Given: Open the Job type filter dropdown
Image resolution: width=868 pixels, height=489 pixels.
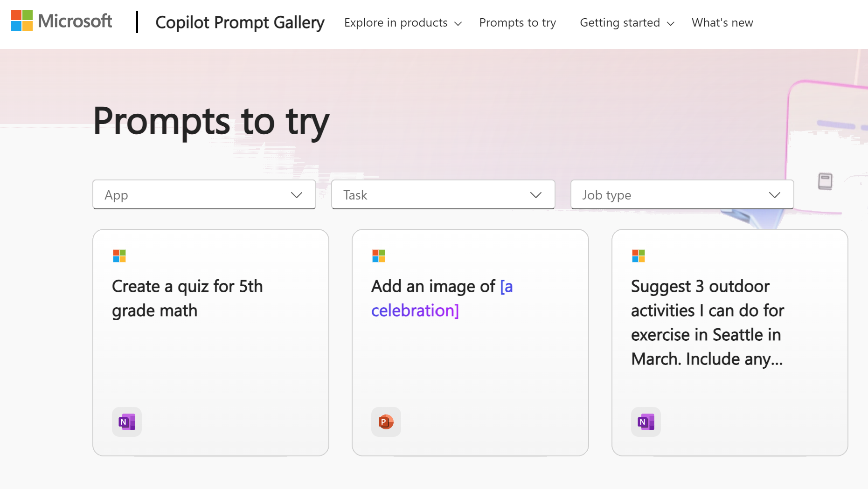Looking at the screenshot, I should point(682,195).
